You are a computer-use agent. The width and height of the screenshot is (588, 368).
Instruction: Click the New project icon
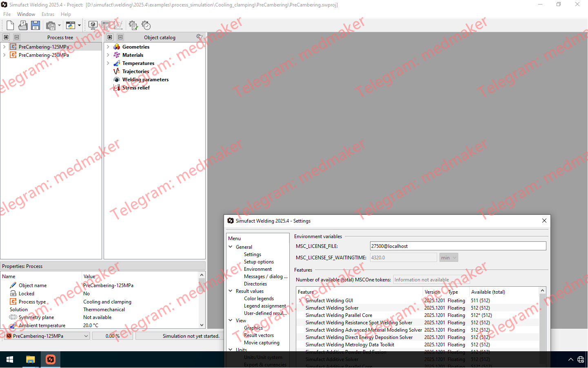(10, 25)
